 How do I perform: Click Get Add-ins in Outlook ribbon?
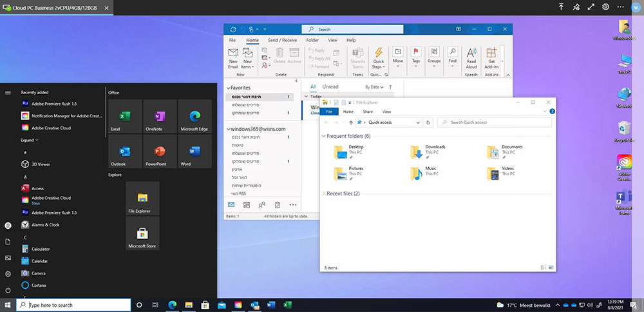click(491, 59)
